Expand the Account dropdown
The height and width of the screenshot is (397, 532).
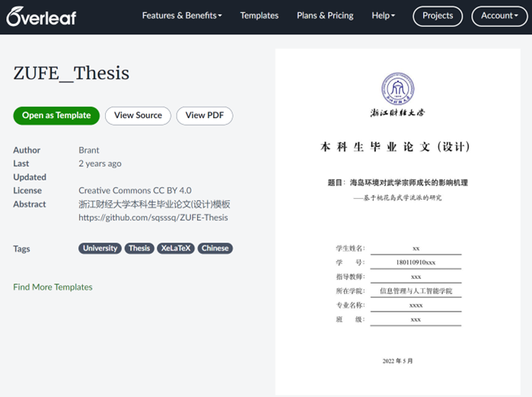[499, 15]
